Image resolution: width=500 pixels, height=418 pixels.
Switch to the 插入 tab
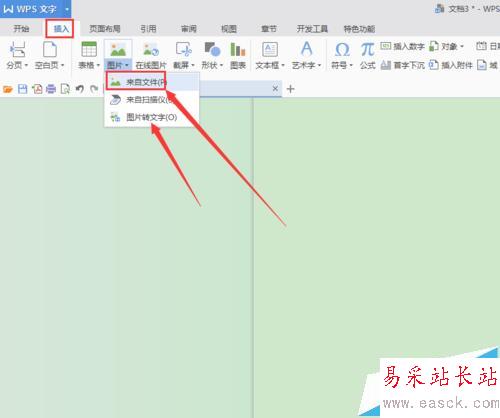pyautogui.click(x=61, y=29)
